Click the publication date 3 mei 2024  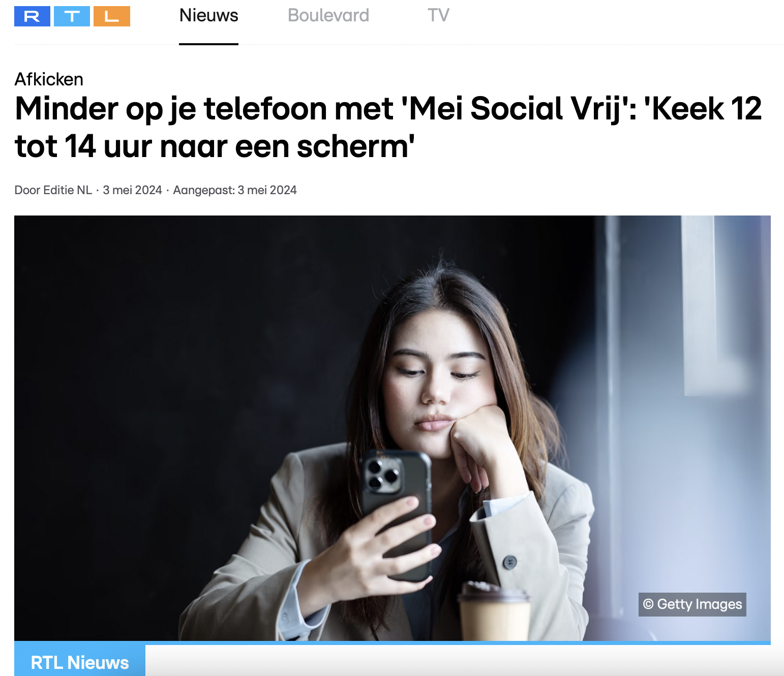coord(132,190)
